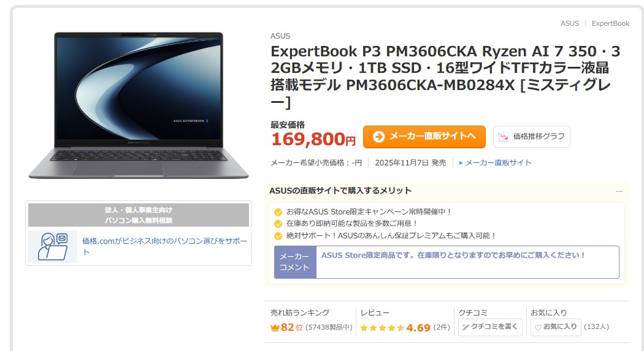The image size is (644, 351).
Task: Open the price trend graph icon
Action: tap(504, 137)
